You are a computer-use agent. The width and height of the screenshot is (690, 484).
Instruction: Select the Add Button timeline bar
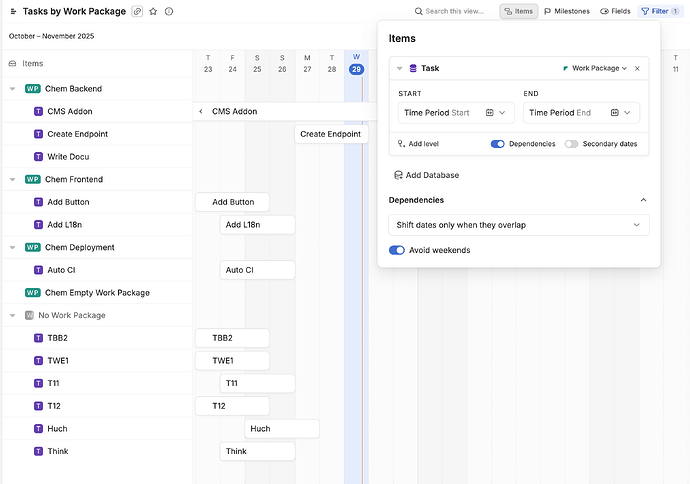(232, 202)
